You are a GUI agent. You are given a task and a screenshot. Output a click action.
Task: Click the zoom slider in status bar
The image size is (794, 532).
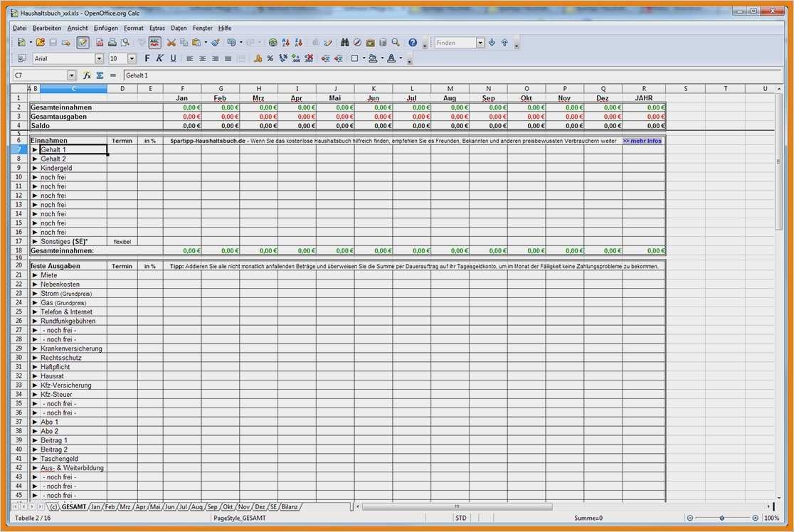721,518
